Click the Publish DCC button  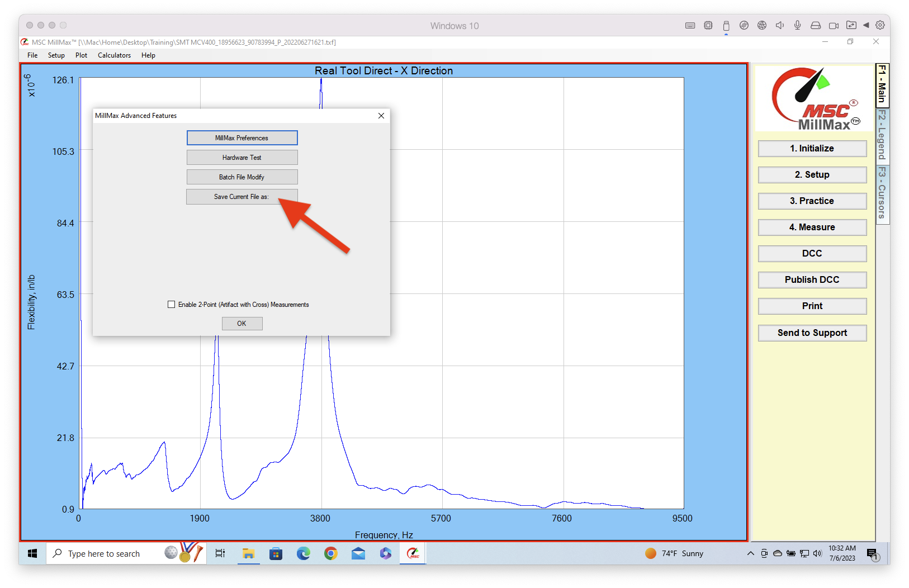coord(812,280)
